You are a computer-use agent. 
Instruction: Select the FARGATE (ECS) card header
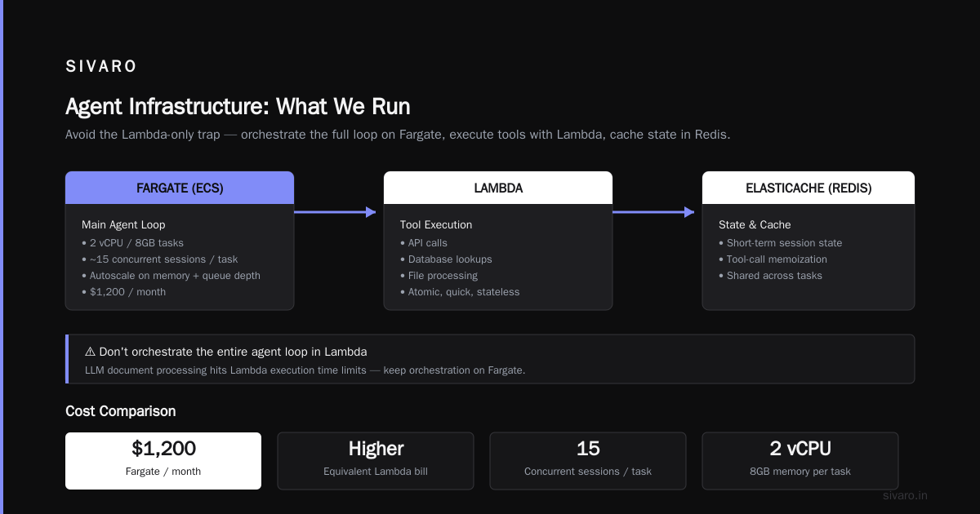(180, 188)
